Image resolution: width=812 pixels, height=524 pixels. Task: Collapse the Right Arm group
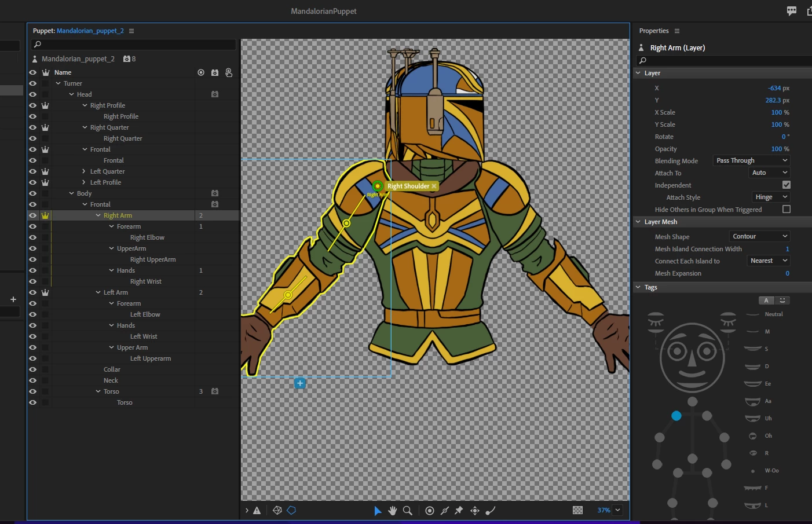[x=98, y=215]
